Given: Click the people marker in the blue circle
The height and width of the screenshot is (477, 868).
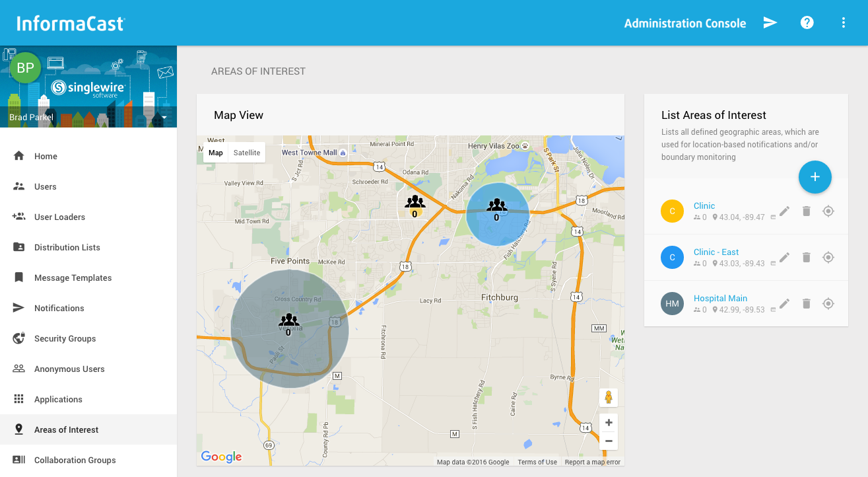Looking at the screenshot, I should (497, 205).
